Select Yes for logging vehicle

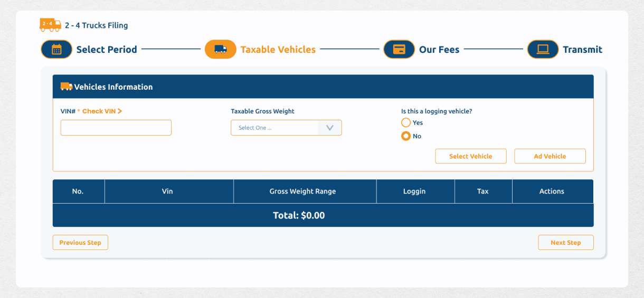tap(406, 122)
